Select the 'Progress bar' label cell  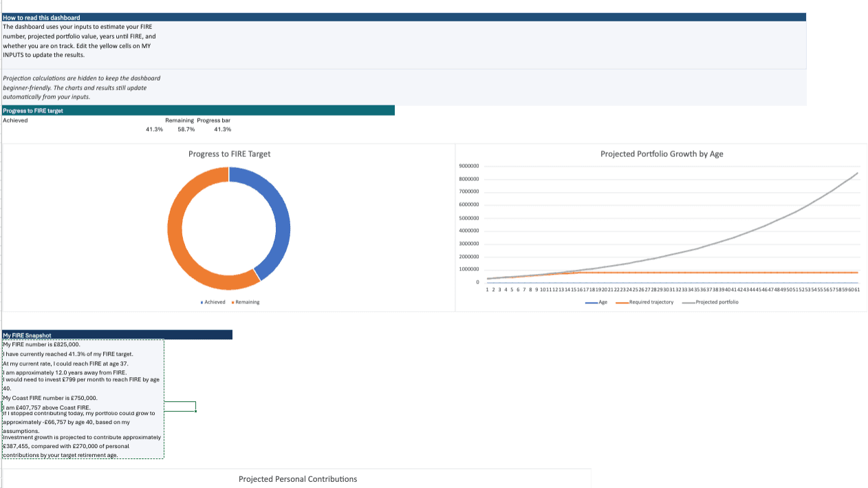214,120
